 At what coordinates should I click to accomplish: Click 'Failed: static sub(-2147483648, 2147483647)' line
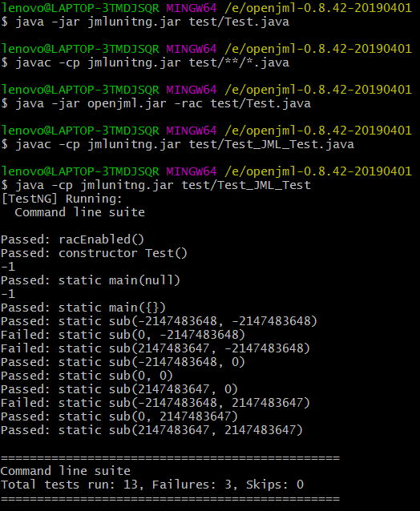coord(155,403)
